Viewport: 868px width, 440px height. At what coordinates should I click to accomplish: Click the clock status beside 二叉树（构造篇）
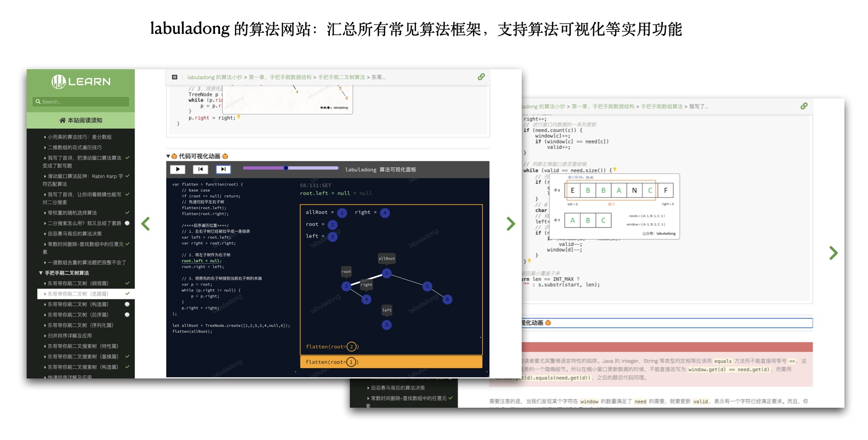(x=127, y=304)
